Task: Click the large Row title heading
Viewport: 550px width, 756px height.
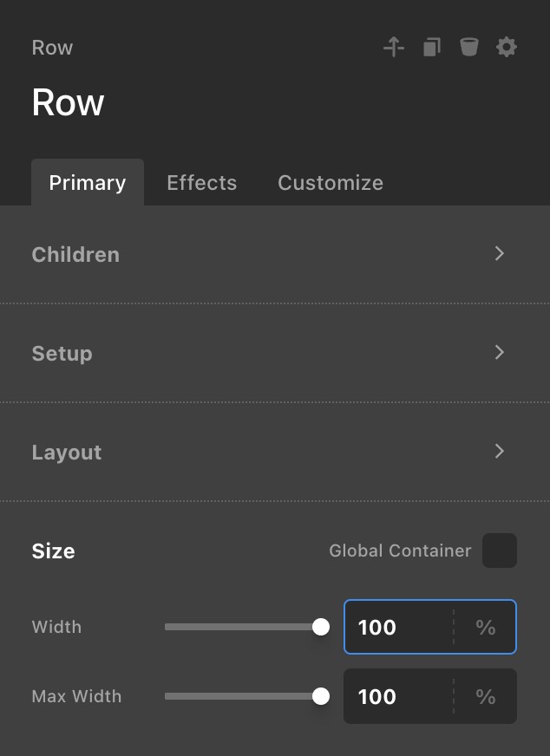Action: [68, 103]
